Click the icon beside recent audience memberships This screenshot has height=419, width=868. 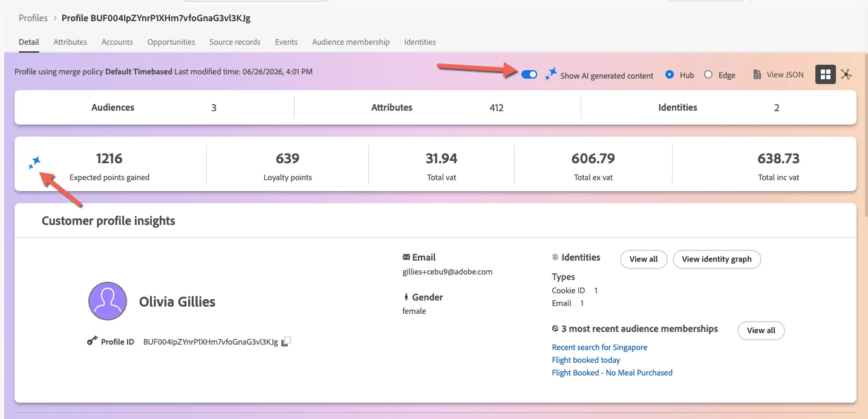(x=555, y=329)
